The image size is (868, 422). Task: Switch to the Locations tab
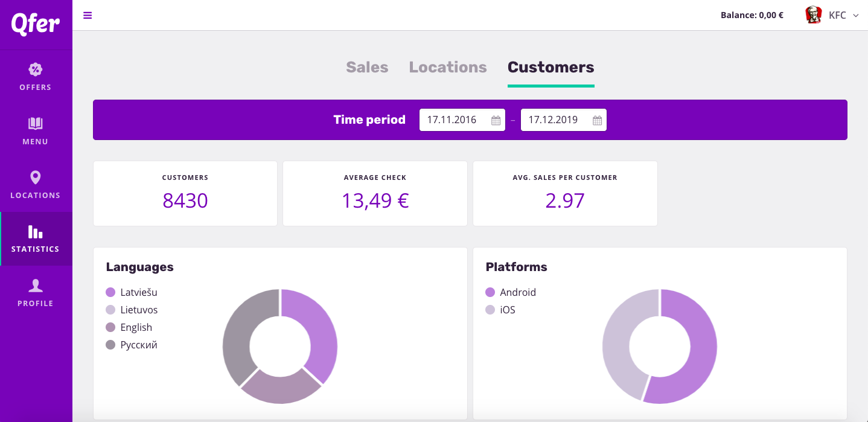click(x=448, y=67)
